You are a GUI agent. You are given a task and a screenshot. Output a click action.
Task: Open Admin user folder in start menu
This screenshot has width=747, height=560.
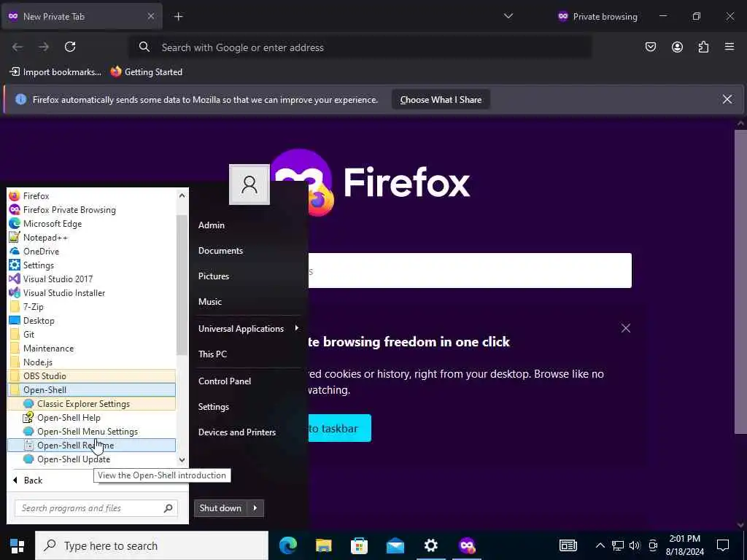click(211, 225)
